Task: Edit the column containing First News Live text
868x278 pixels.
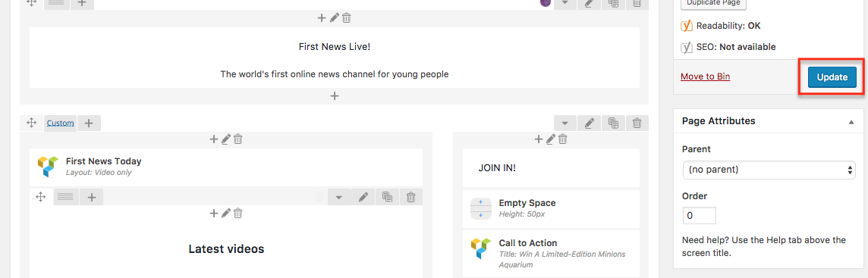Action: coord(334,17)
